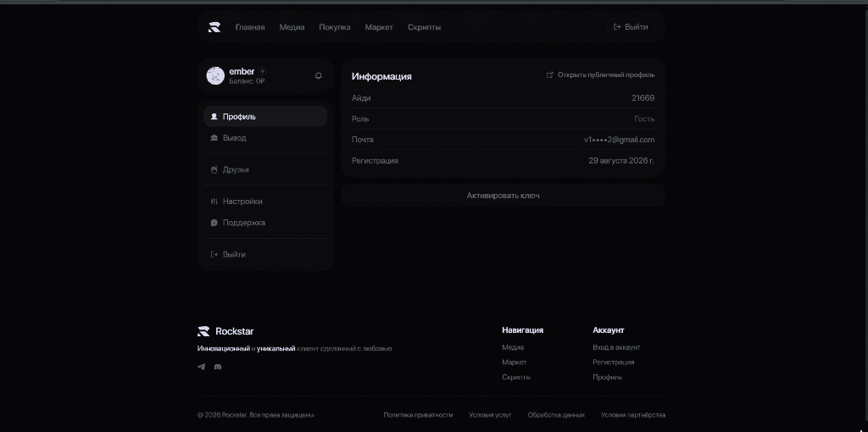This screenshot has width=868, height=432.
Task: Click the small badge icon next to ember
Action: point(263,71)
